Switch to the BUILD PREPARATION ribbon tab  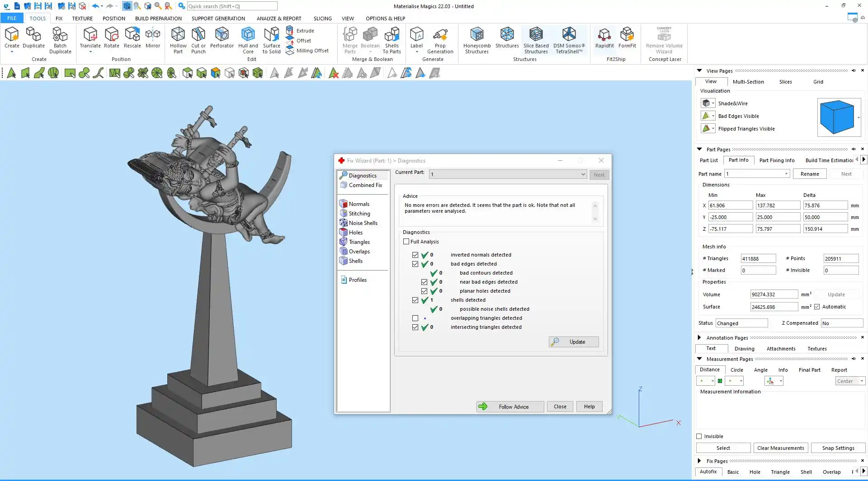(x=158, y=19)
